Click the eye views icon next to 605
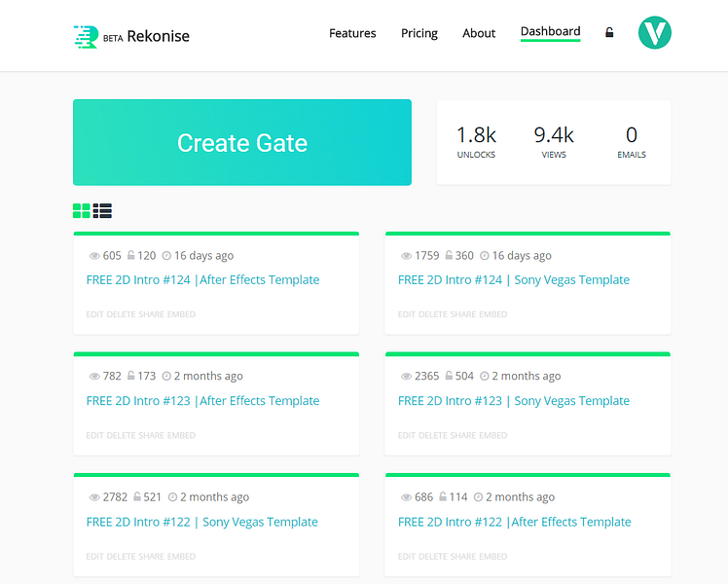This screenshot has height=584, width=728. [94, 256]
